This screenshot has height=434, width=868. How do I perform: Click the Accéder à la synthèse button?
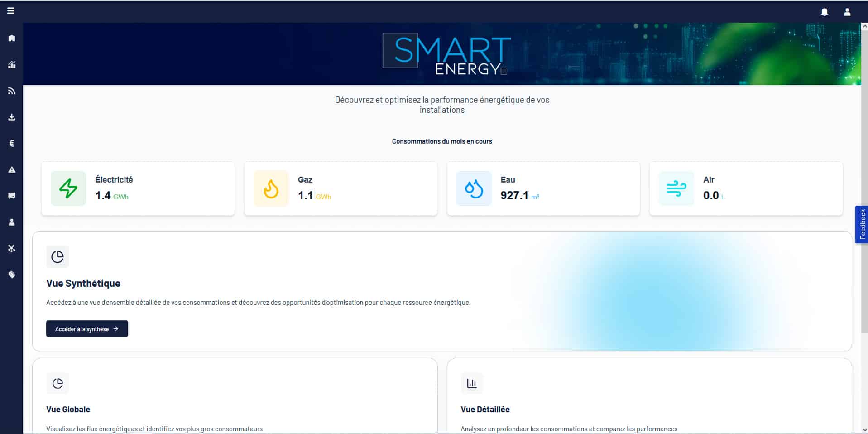coord(87,329)
